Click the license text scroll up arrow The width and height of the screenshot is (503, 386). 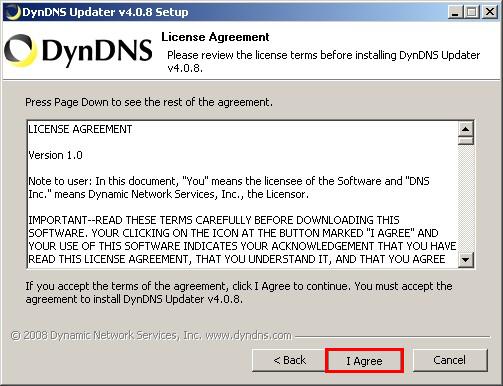466,129
